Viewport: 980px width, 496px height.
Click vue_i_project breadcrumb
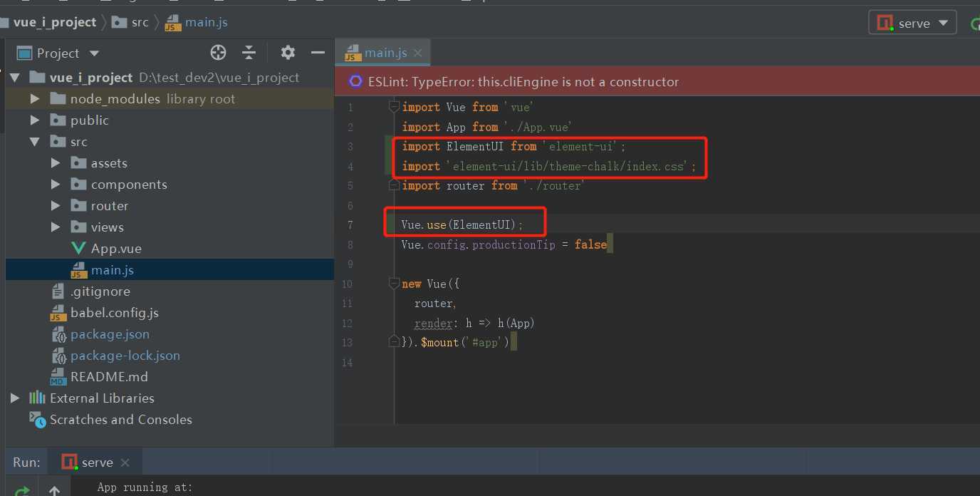point(55,22)
